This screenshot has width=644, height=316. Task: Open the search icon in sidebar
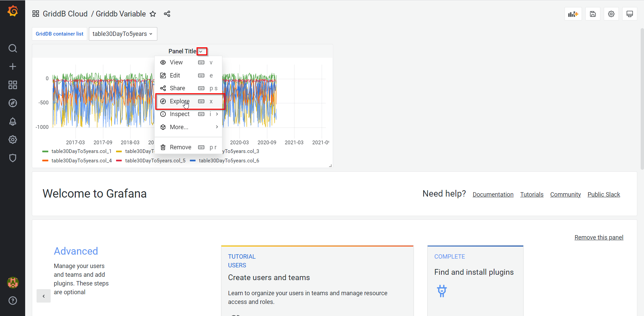point(13,48)
